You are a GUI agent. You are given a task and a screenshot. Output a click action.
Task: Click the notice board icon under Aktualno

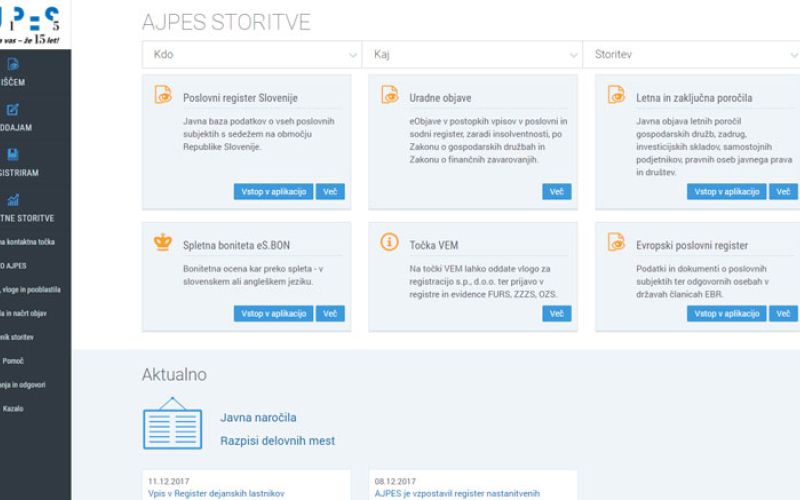click(172, 423)
